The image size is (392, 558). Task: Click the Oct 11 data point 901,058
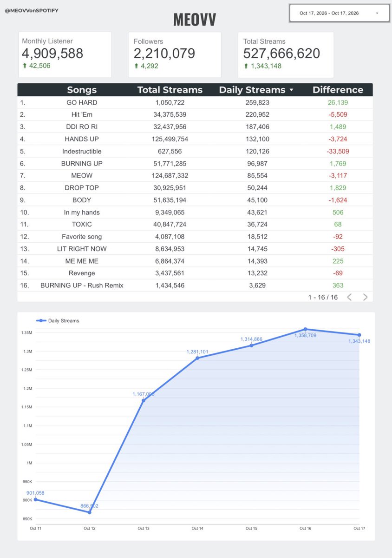point(35,499)
